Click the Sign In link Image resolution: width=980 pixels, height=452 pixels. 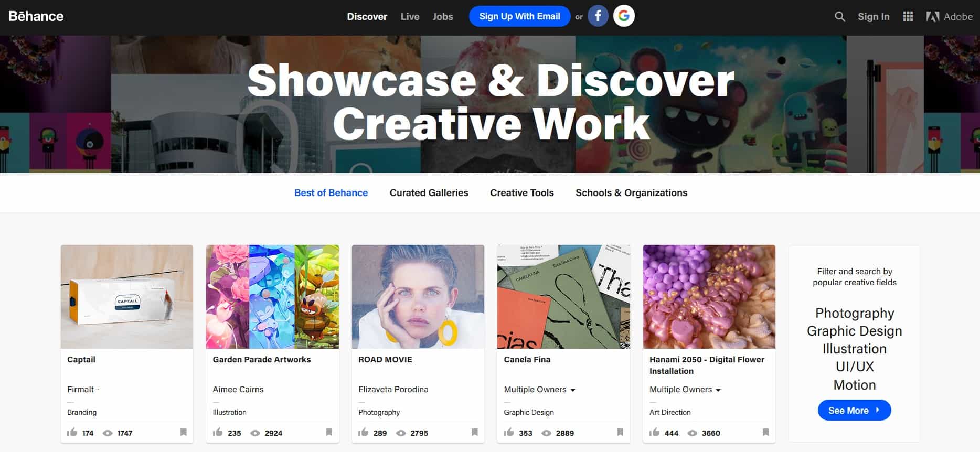pos(874,17)
